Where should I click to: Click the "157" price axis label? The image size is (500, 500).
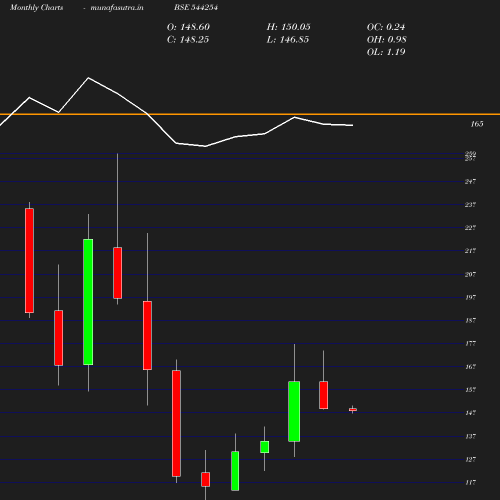470,390
